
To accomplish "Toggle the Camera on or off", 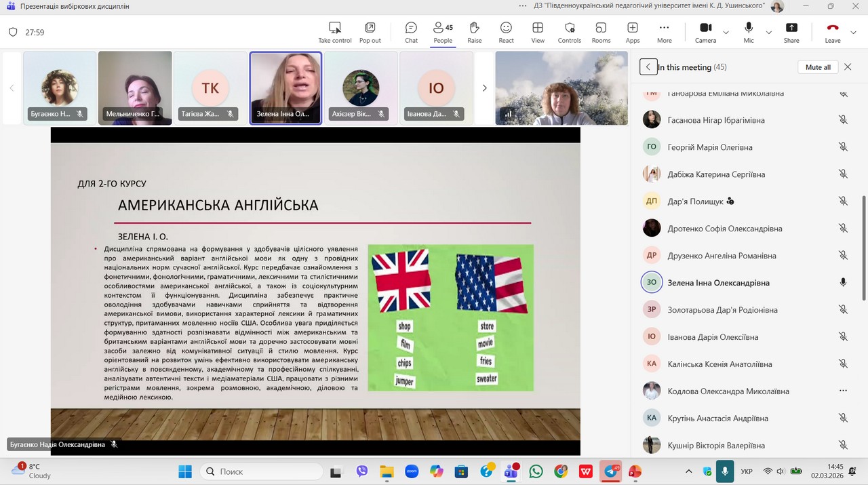I will [705, 32].
